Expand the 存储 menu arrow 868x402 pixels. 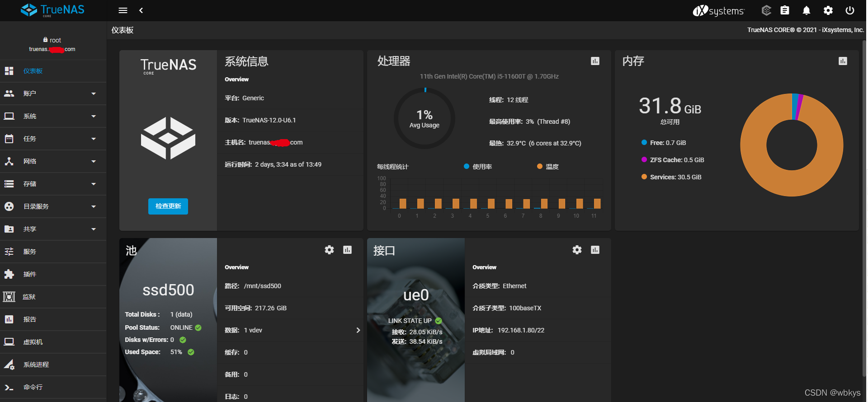94,184
